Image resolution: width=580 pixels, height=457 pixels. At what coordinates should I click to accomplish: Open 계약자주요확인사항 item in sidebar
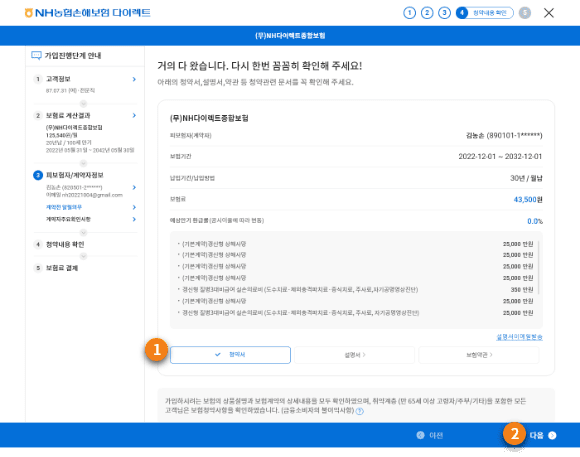(x=68, y=219)
